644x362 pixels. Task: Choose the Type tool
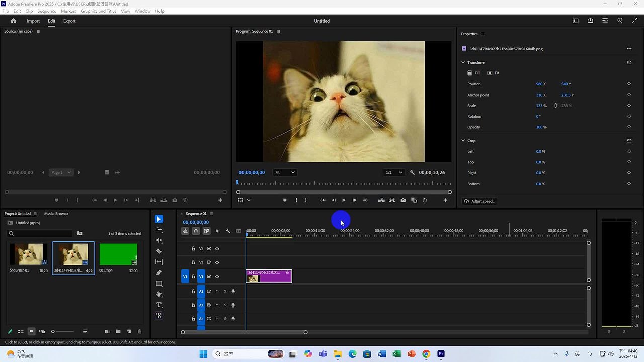[x=159, y=305]
